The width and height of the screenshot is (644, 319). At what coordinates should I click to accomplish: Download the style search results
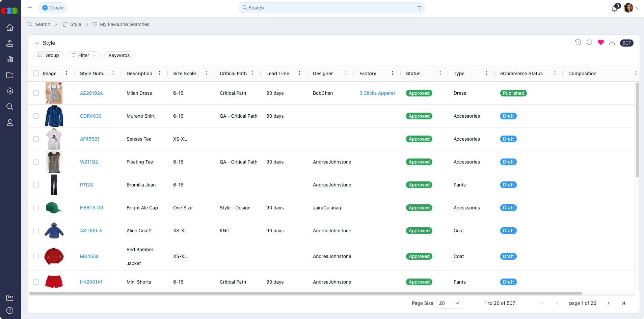(612, 42)
